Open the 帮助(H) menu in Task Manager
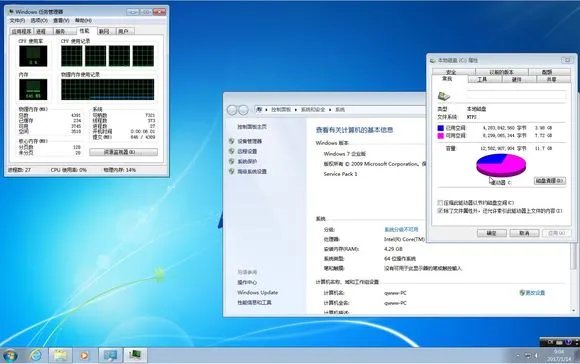Viewport: 580px width, 364px height. (x=83, y=20)
